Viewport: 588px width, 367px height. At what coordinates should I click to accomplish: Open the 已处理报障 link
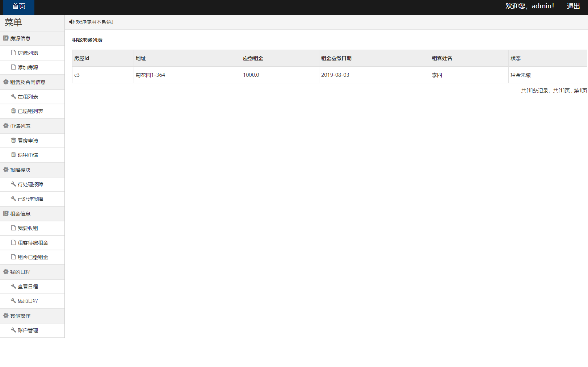click(32, 199)
